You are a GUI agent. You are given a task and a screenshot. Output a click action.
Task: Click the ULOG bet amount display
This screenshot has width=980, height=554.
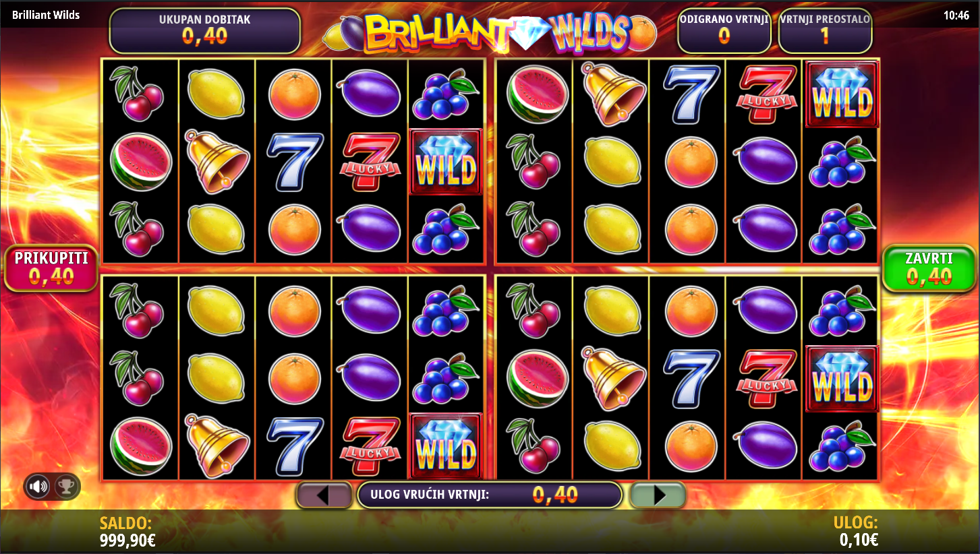[x=857, y=532]
